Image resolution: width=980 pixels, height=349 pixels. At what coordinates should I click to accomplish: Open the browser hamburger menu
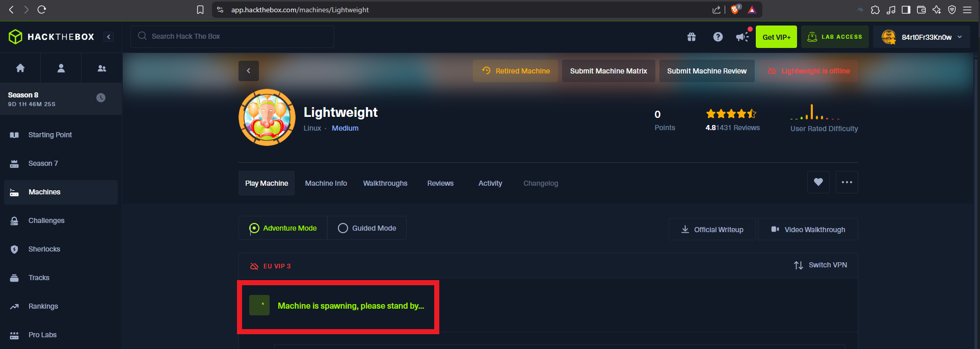(x=967, y=10)
